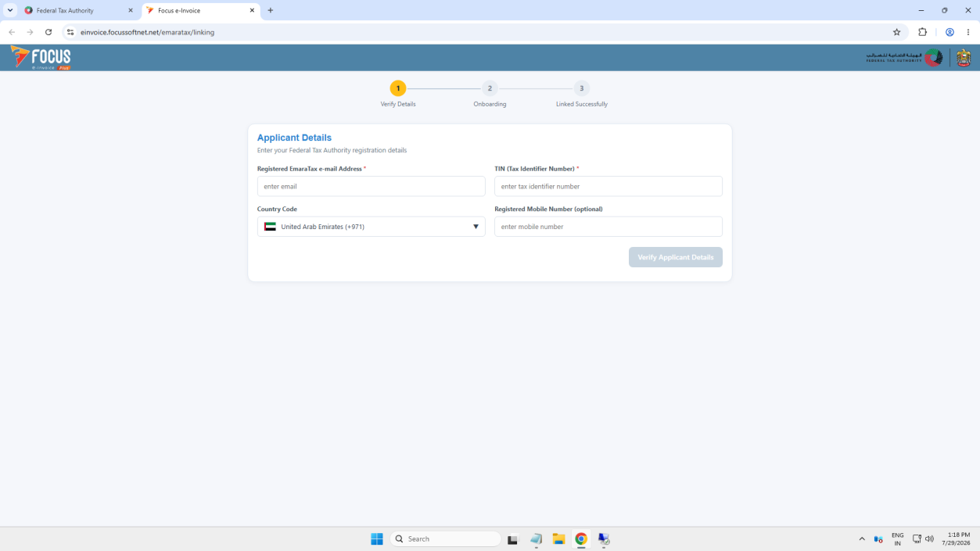
Task: Show hidden system tray icons
Action: (862, 538)
